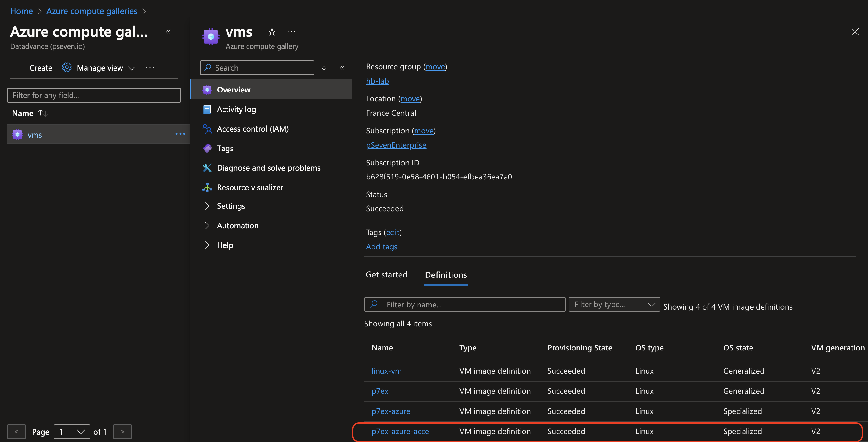Open the Filter by type dropdown

614,304
